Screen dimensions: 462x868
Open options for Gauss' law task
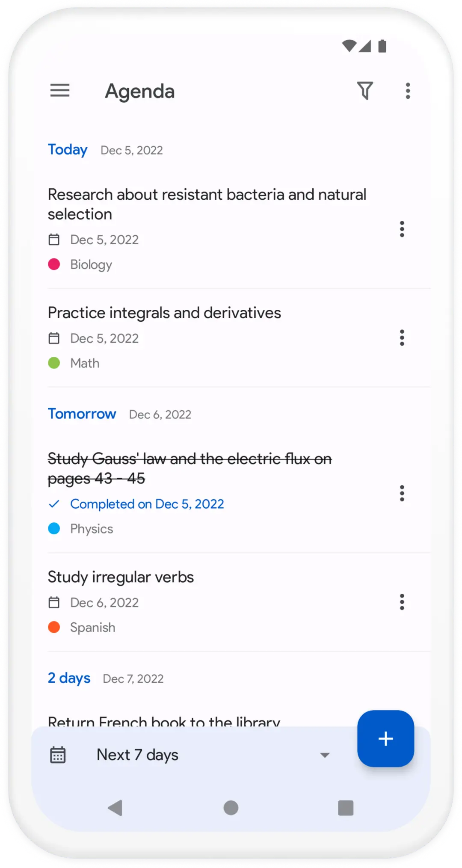[402, 493]
